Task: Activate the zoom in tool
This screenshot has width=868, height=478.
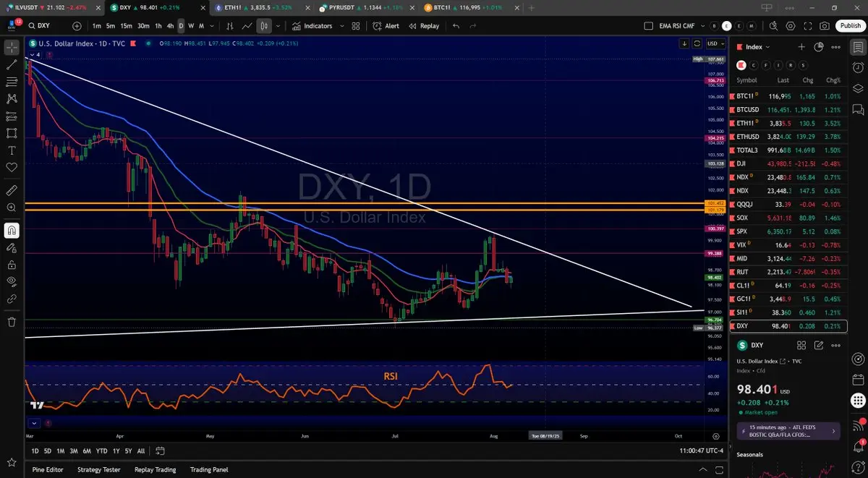Action: pos(12,208)
